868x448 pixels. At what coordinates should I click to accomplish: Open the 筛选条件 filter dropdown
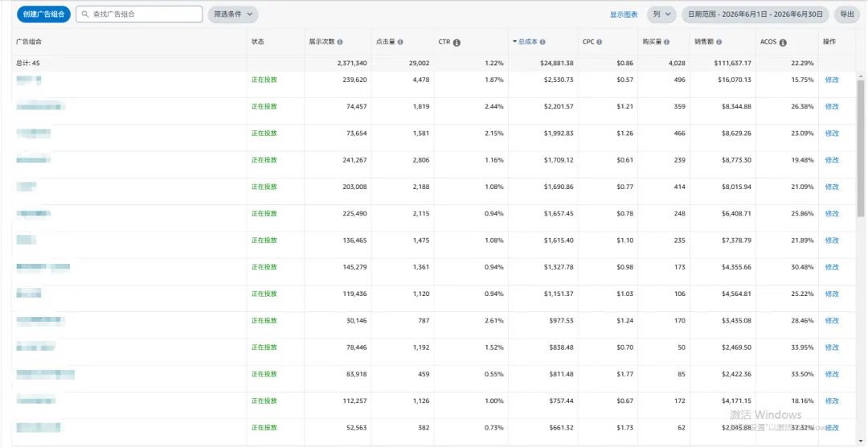[233, 14]
